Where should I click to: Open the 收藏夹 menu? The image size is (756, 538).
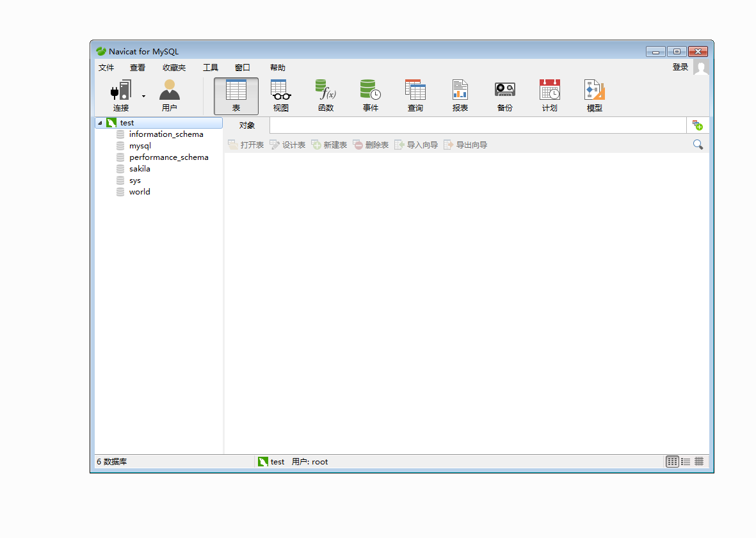coord(174,67)
